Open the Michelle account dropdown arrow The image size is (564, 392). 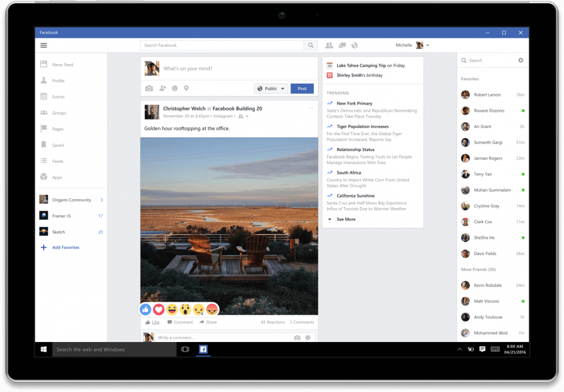coord(428,45)
